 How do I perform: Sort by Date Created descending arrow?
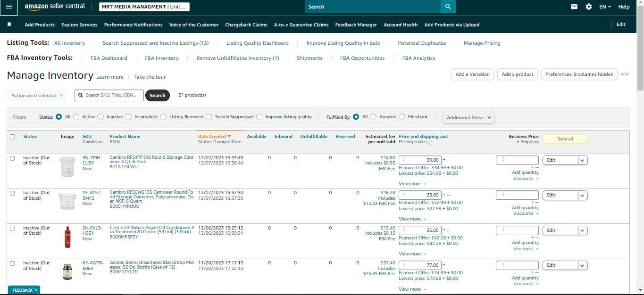click(229, 137)
